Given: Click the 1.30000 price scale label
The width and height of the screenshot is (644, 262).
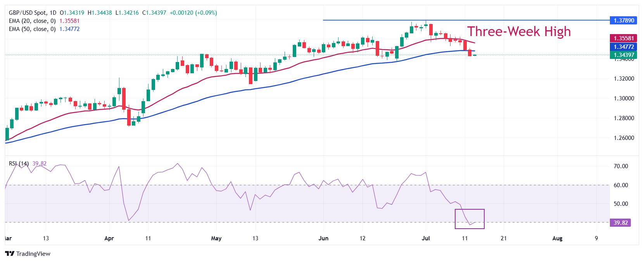Looking at the screenshot, I should (623, 98).
